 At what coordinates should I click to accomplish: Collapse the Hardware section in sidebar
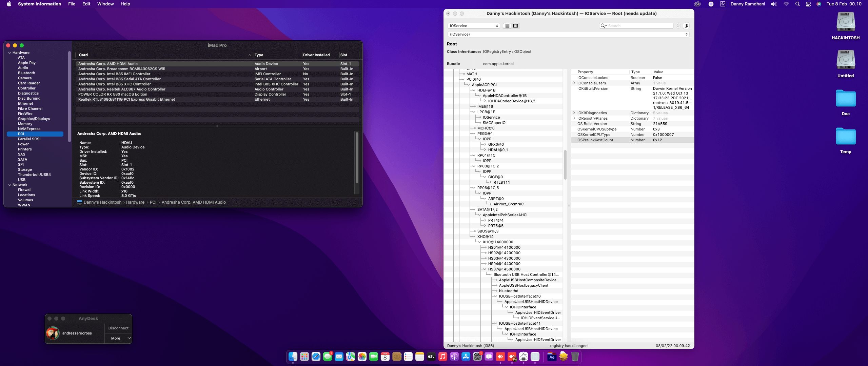[x=10, y=53]
